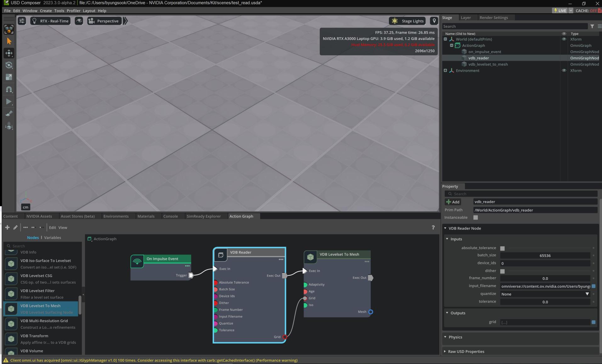Activate the Scale tool

point(9,77)
